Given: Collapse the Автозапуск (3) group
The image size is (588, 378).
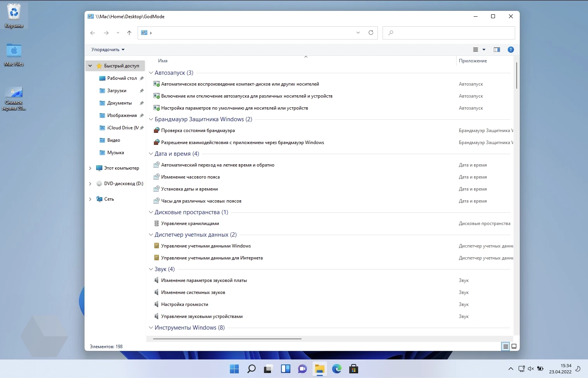Looking at the screenshot, I should [x=151, y=73].
